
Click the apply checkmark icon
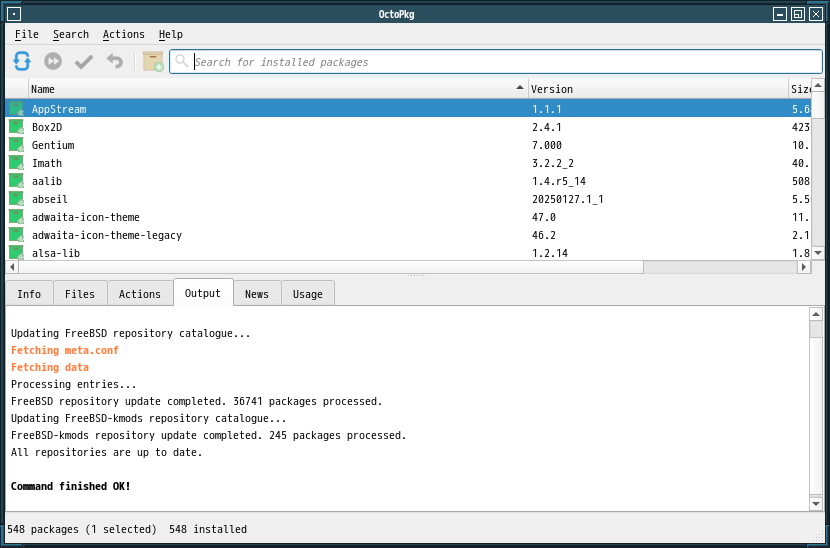pos(84,61)
